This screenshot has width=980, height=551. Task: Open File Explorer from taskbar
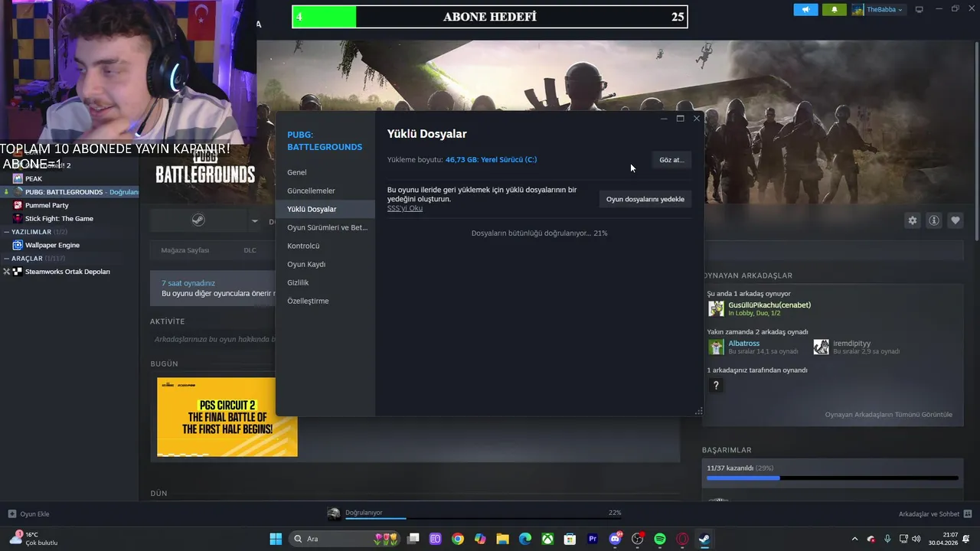pos(502,539)
